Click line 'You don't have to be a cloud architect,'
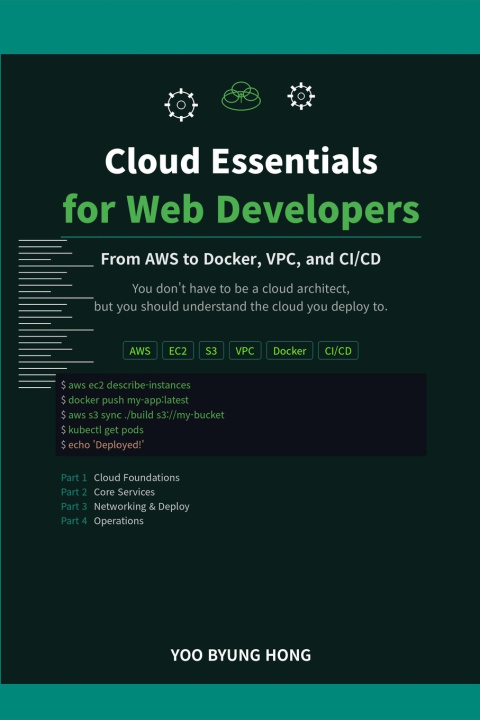Screen dimensions: 480x720 pyautogui.click(x=241, y=289)
